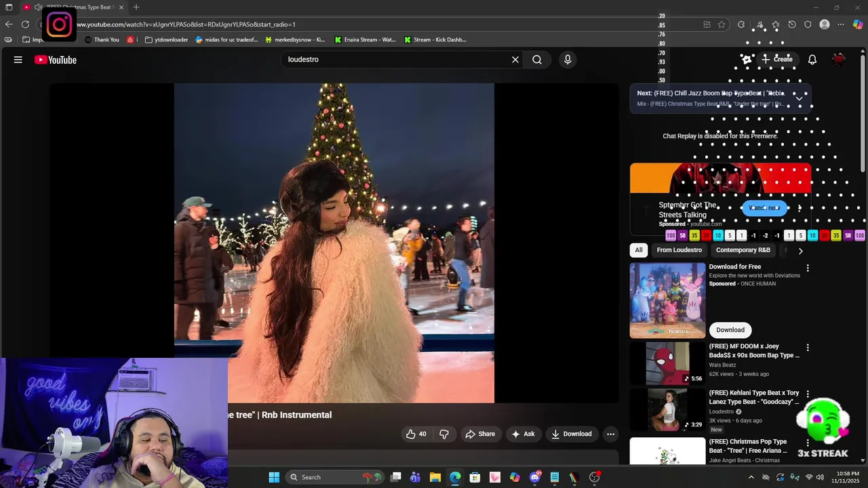Open the Thank You bookmark

coord(102,40)
